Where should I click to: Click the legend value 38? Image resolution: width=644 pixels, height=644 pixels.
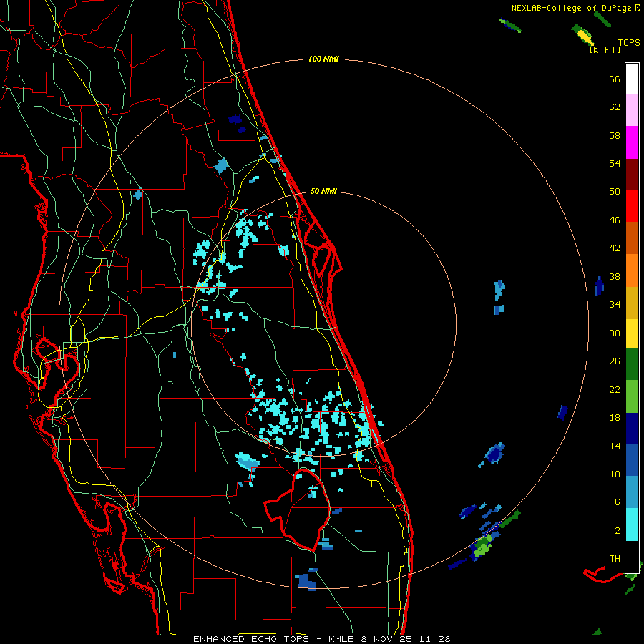coord(615,276)
